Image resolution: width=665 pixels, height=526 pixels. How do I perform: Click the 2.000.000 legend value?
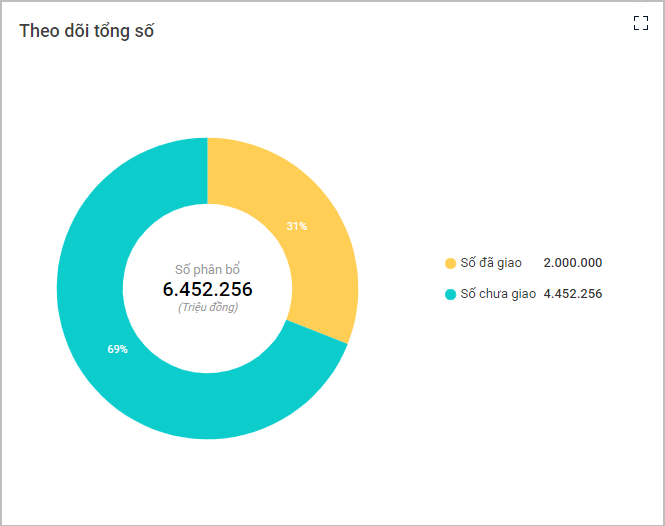tap(572, 263)
